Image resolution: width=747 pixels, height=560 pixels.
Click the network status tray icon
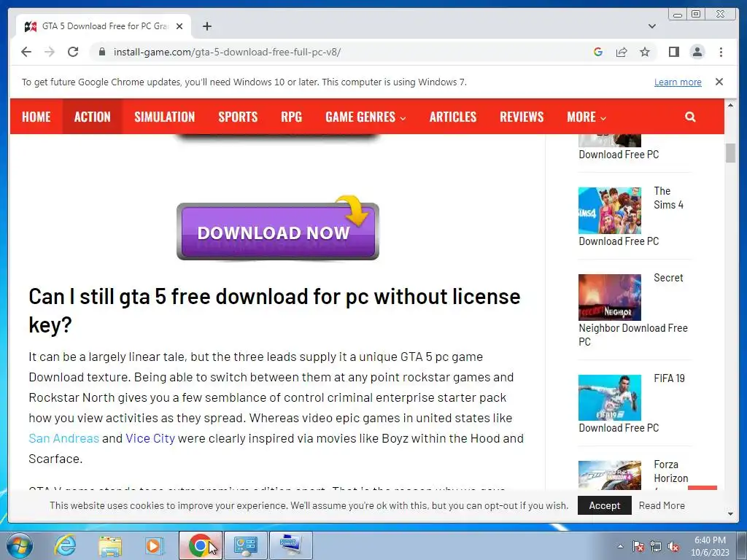click(656, 547)
